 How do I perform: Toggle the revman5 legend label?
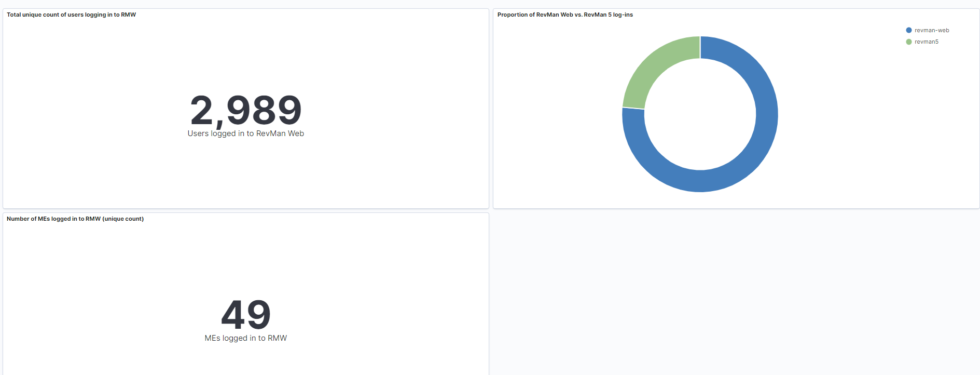[926, 42]
